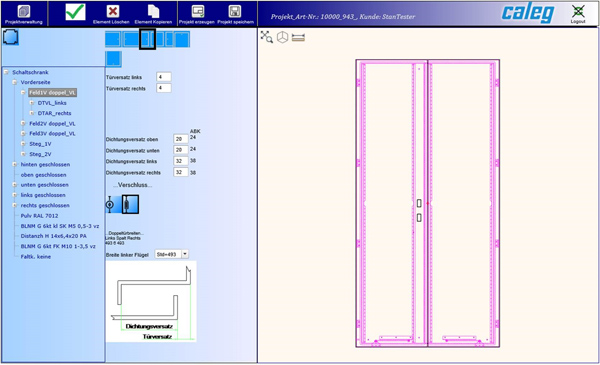600x365 pixels.
Task: Toggle the dimension ruler icon
Action: (298, 37)
